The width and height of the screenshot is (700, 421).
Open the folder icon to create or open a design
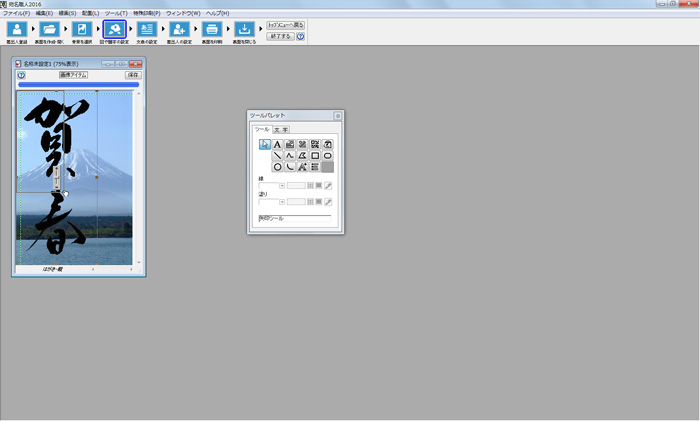click(x=49, y=30)
